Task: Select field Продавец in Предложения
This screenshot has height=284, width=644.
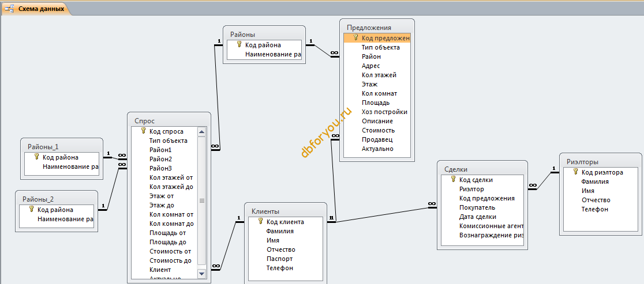Action: click(x=377, y=139)
